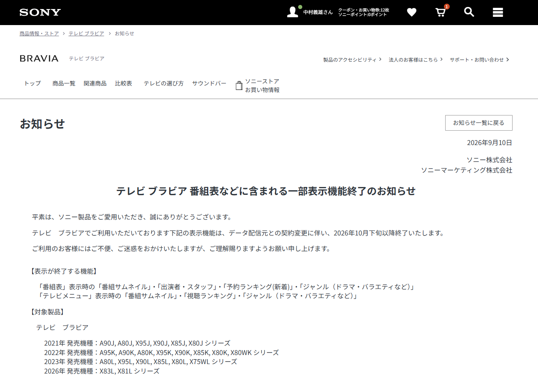Select the 比較表 navigation item
Viewport: 538px width, 392px height.
coord(124,83)
